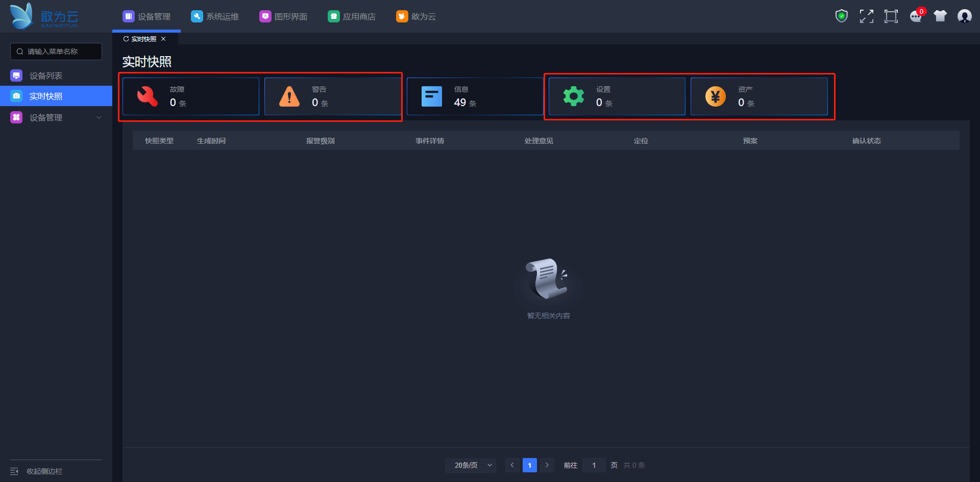The height and width of the screenshot is (482, 980).
Task: Close the 实时快照 tab
Action: (x=163, y=39)
